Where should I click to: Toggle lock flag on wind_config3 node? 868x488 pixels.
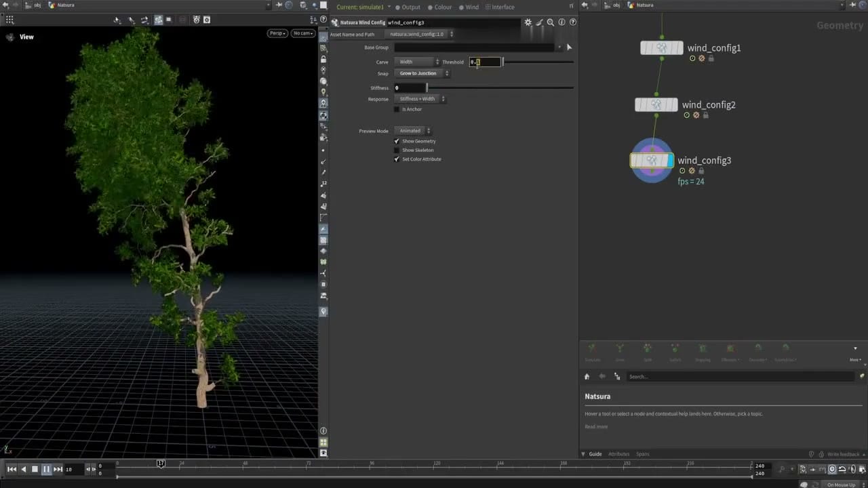click(x=701, y=171)
